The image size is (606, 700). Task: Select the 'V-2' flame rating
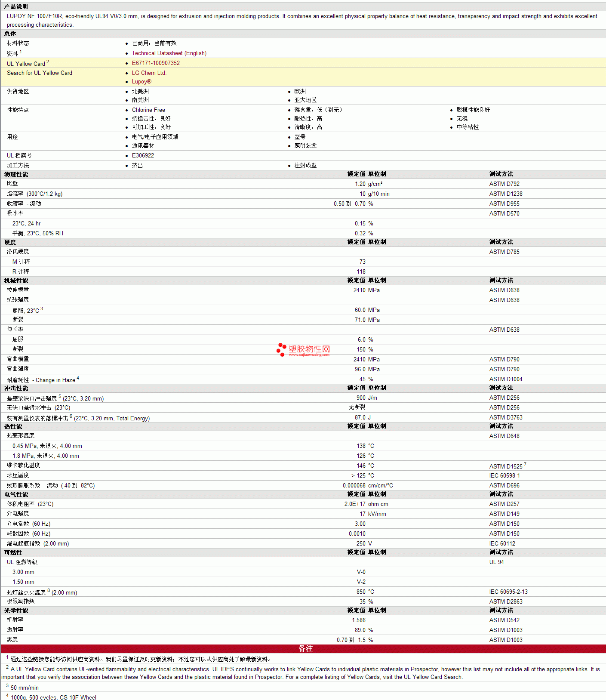[361, 582]
